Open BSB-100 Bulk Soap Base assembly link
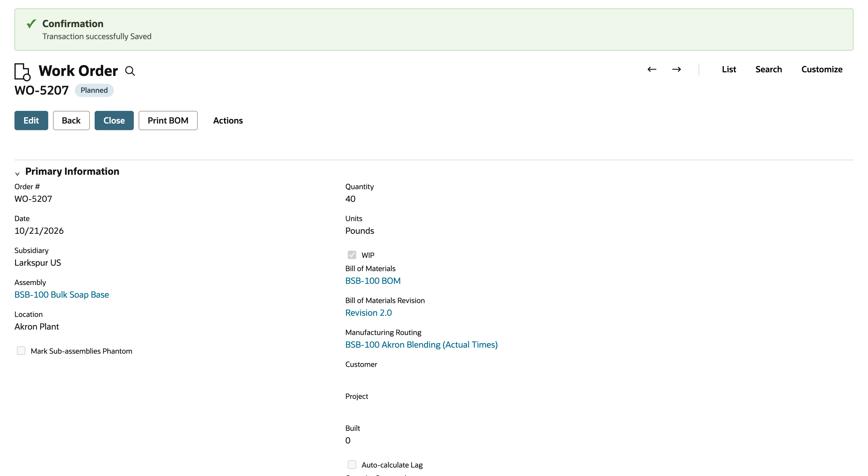This screenshot has height=476, width=868. (x=62, y=295)
